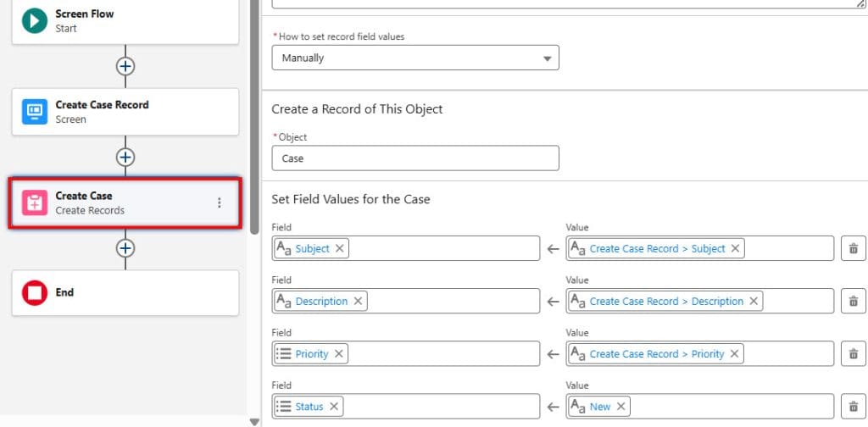Click the Create a Record of This Object heading
This screenshot has width=868, height=427.
pyautogui.click(x=357, y=109)
